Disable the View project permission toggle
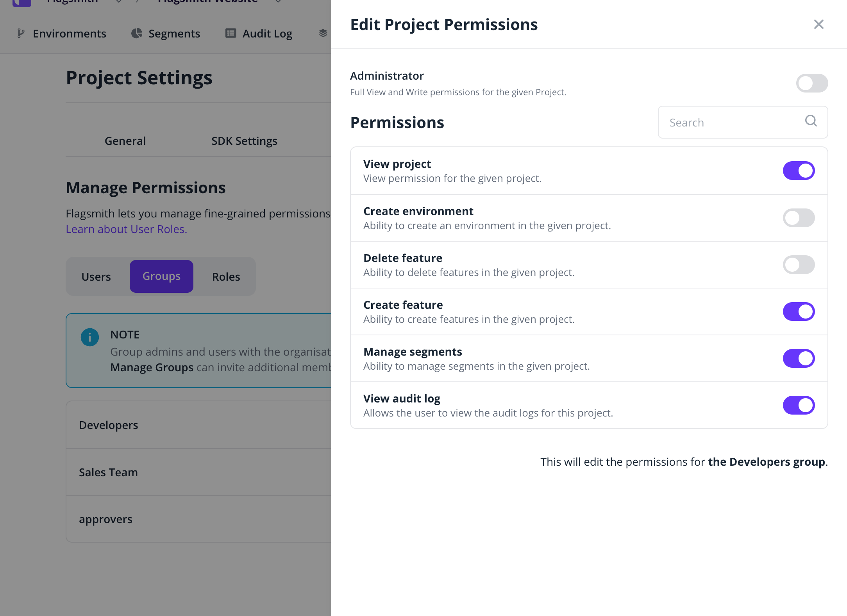The width and height of the screenshot is (847, 616). click(x=799, y=171)
